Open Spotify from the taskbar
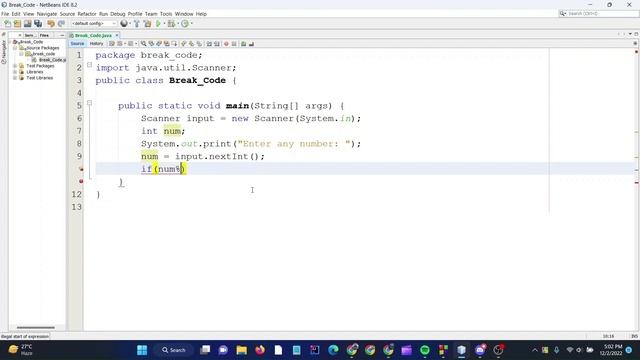 [x=425, y=350]
